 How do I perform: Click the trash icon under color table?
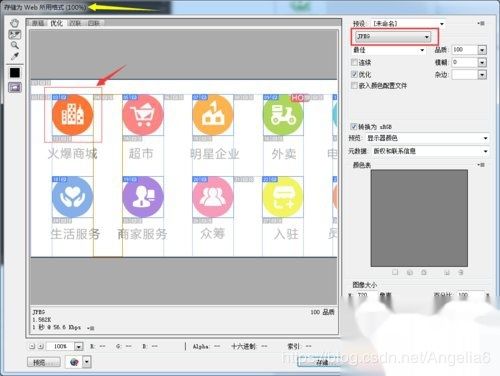[x=461, y=272]
